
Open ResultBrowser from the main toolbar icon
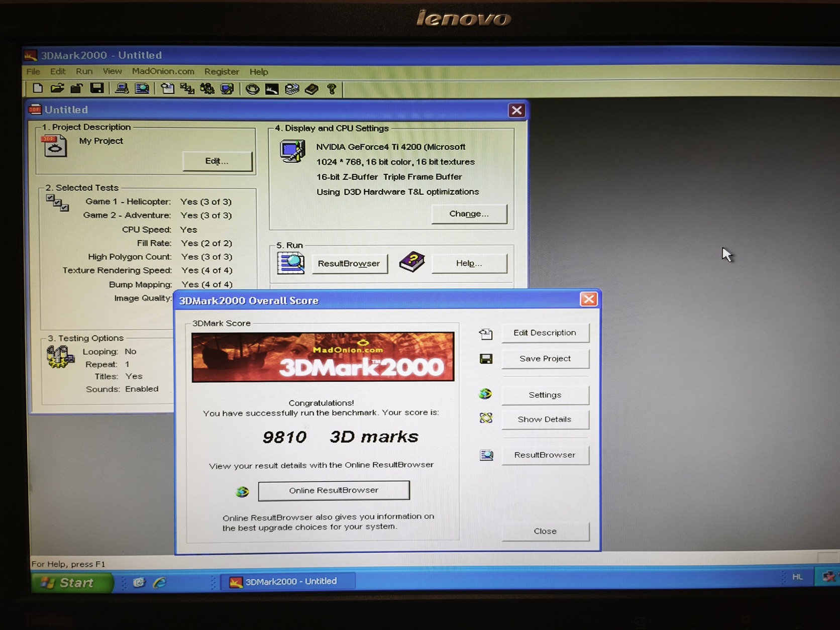142,88
